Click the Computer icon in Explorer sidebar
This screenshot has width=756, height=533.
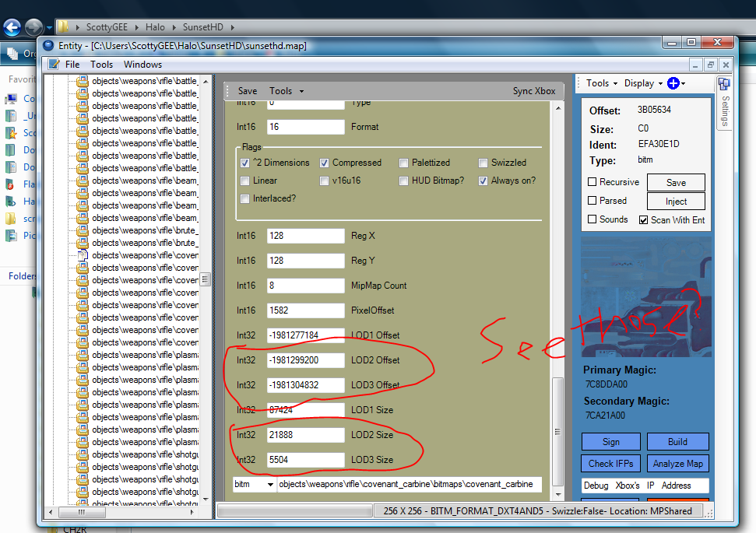tap(11, 99)
